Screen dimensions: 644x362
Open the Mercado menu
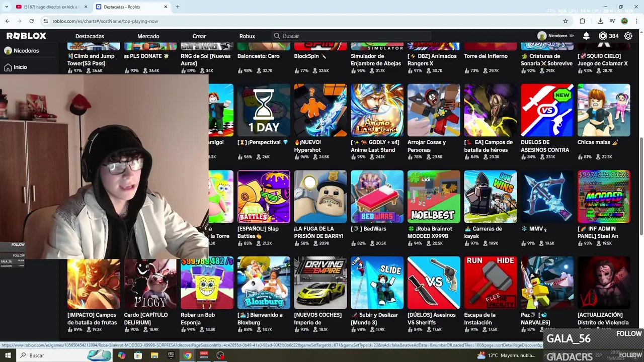tap(148, 36)
